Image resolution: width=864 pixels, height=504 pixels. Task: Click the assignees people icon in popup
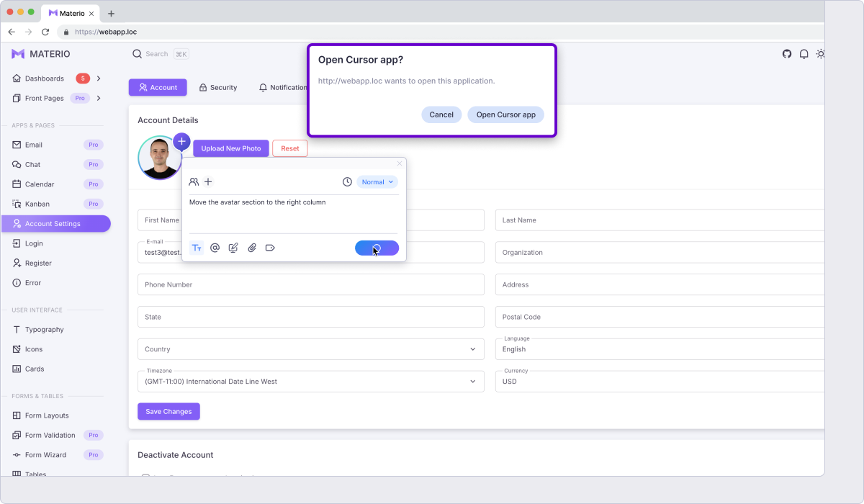pos(194,182)
